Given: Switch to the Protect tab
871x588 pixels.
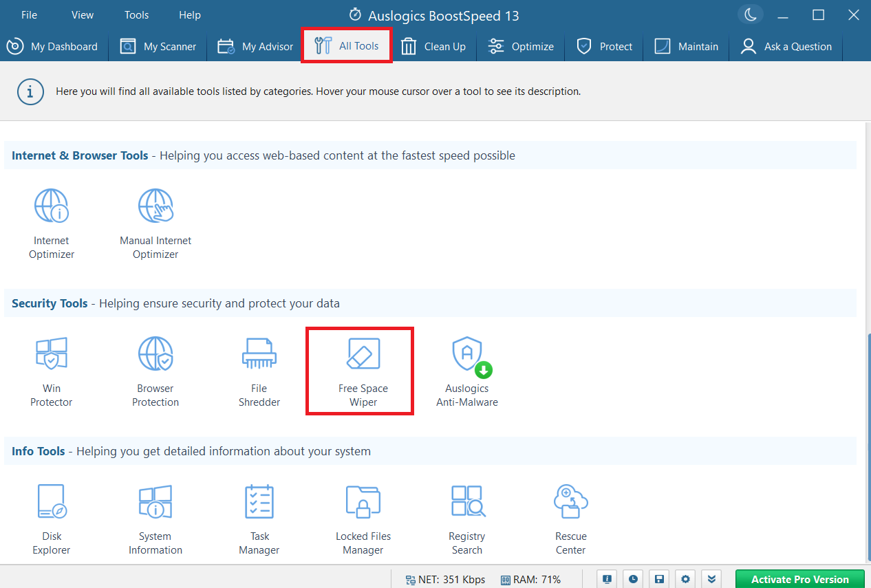Looking at the screenshot, I should (604, 46).
